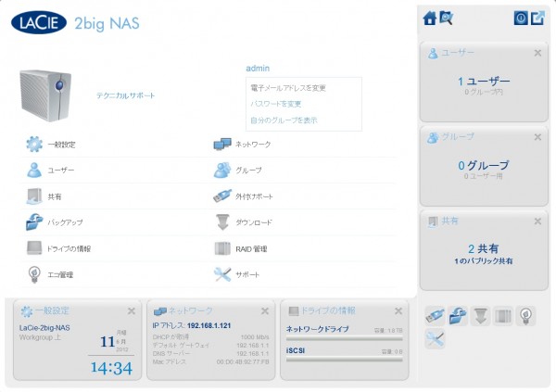Open the ダウンロード (Download) page
This screenshot has height=392, width=556.
254,222
